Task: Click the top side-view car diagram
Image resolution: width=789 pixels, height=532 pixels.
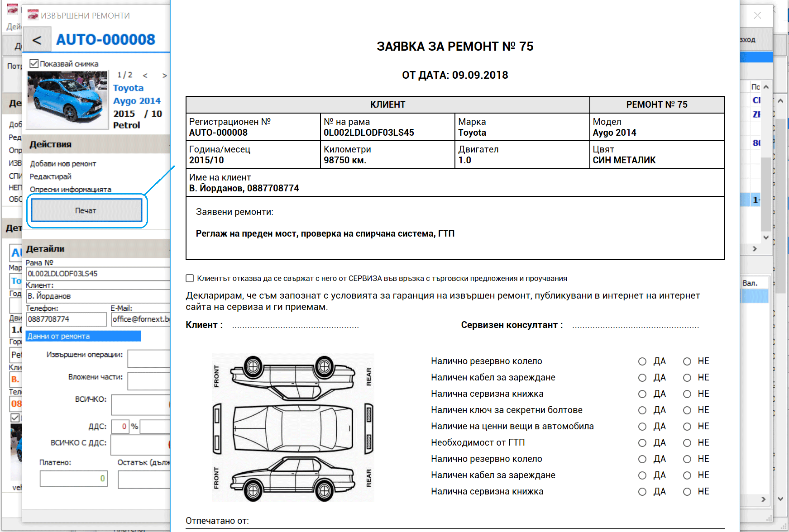Action: point(292,377)
